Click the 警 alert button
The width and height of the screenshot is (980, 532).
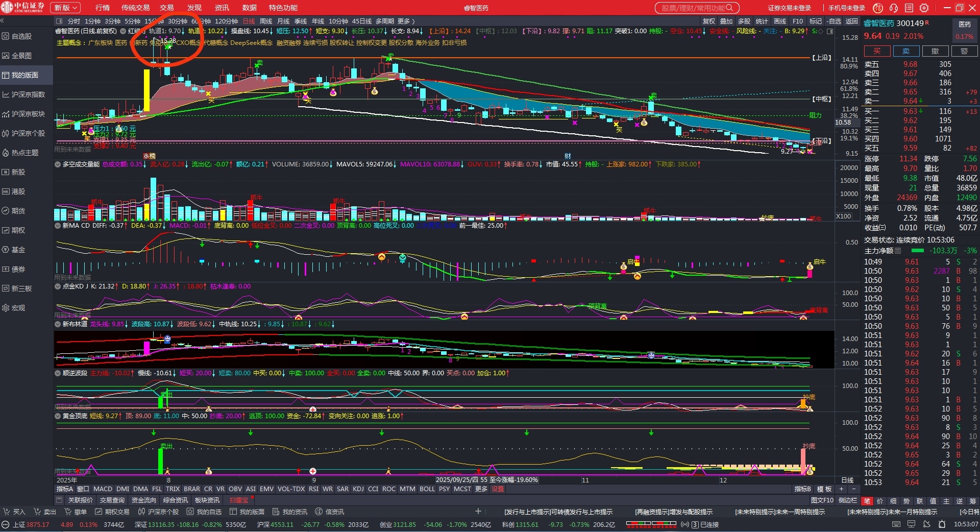[964, 51]
